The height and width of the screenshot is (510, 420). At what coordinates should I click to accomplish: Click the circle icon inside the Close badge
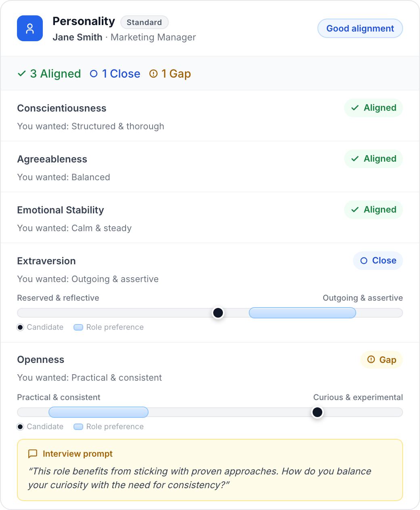364,261
